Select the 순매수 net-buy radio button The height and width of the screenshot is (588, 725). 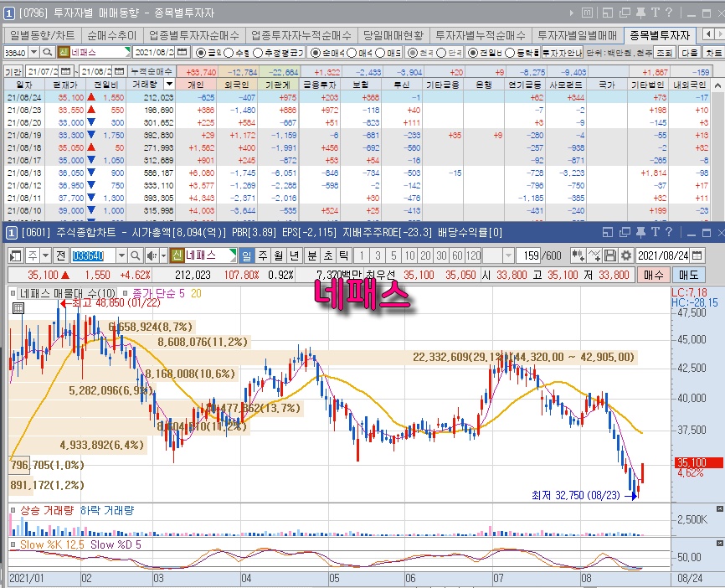(316, 53)
